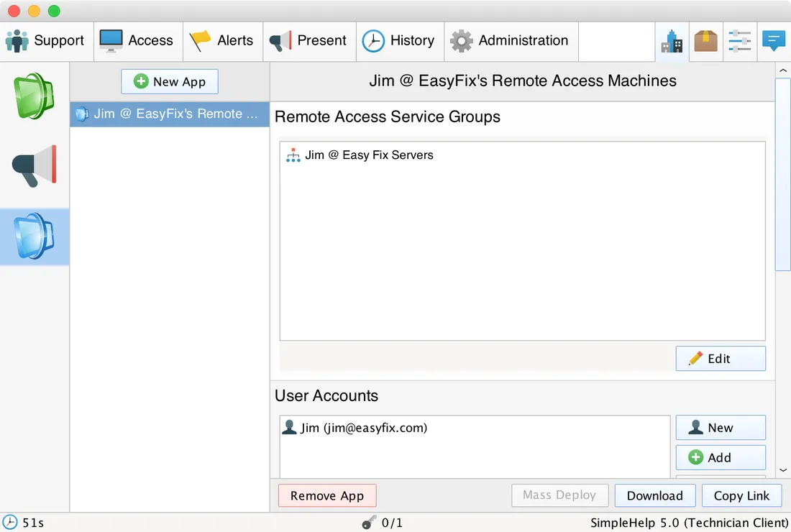Click the package toolbox icon in the toolbar
The height and width of the screenshot is (532, 791).
pyautogui.click(x=705, y=41)
